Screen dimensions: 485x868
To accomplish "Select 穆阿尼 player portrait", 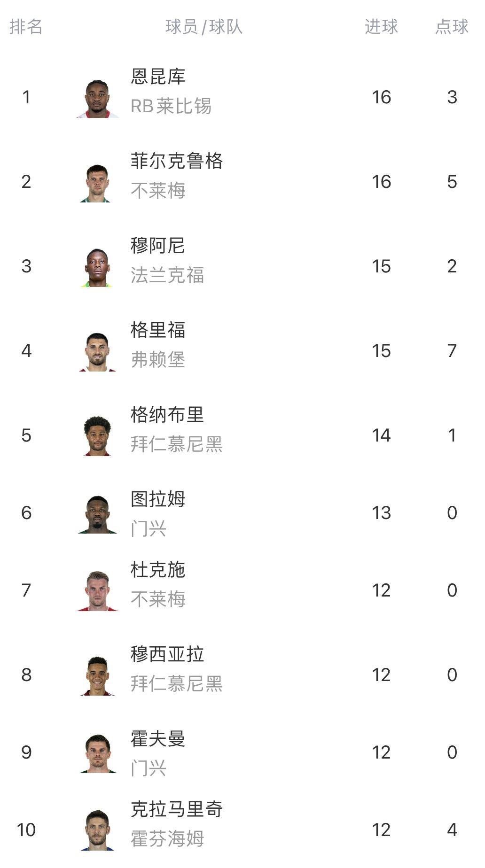I will tap(98, 267).
